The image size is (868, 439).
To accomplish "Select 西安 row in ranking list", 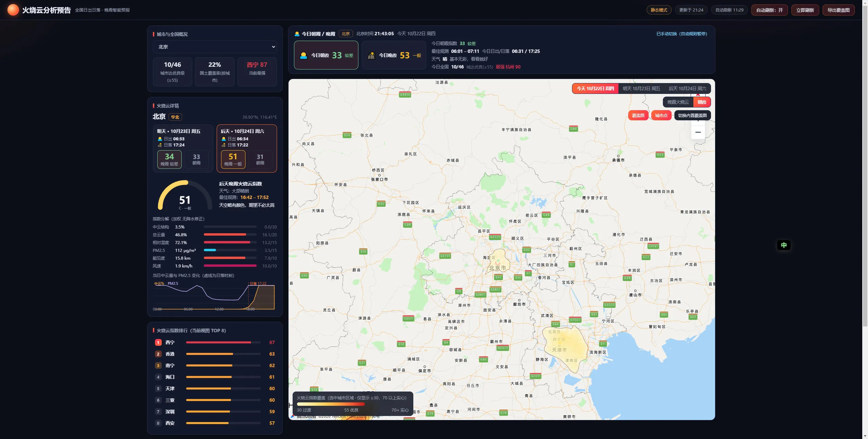I will pos(215,423).
